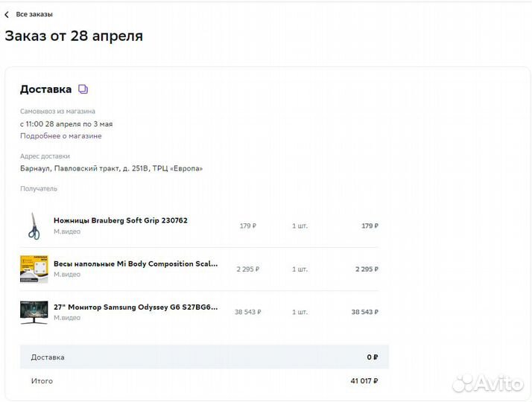
Task: Click М.видео seller under scissors
Action: [x=67, y=232]
